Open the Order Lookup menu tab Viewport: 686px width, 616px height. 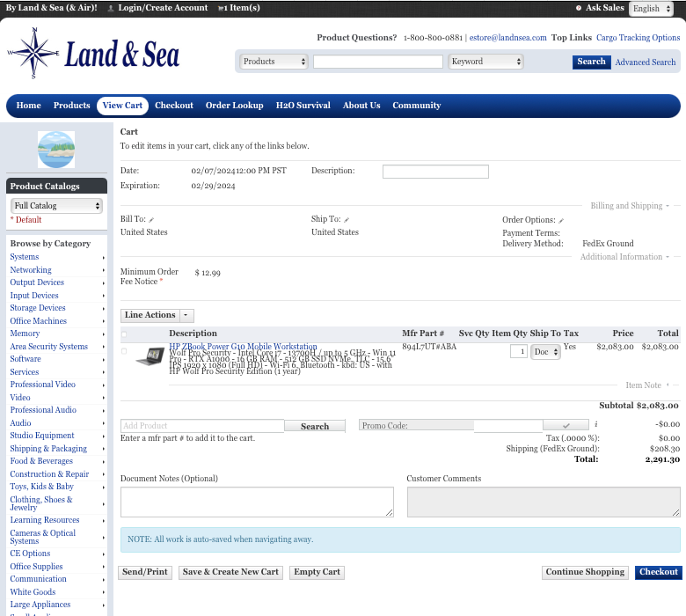point(234,106)
